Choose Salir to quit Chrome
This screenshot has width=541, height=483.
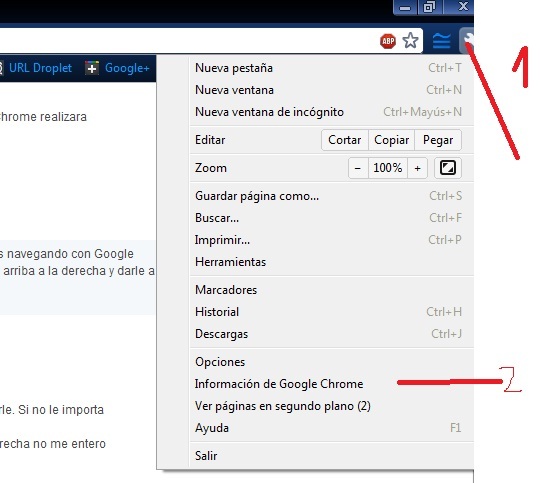[332, 456]
